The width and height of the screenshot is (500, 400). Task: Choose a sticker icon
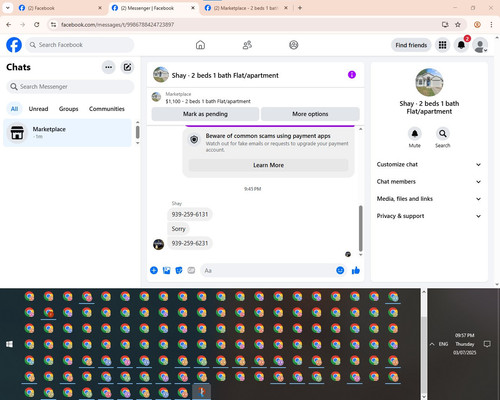click(x=179, y=270)
